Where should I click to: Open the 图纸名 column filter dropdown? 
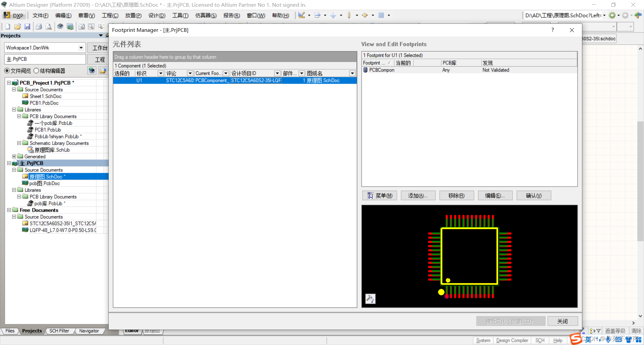pyautogui.click(x=352, y=73)
